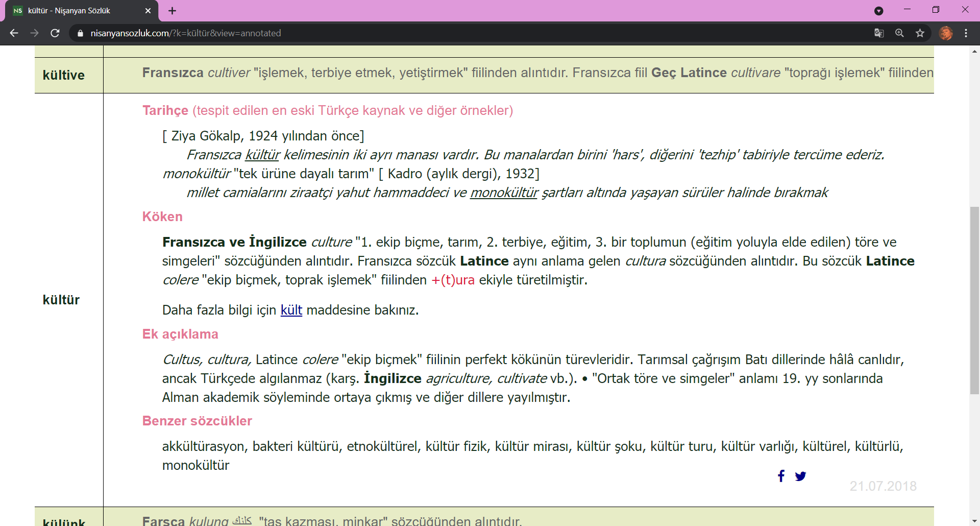Open the zoom magnifier in address bar
The image size is (980, 526).
pos(899,33)
